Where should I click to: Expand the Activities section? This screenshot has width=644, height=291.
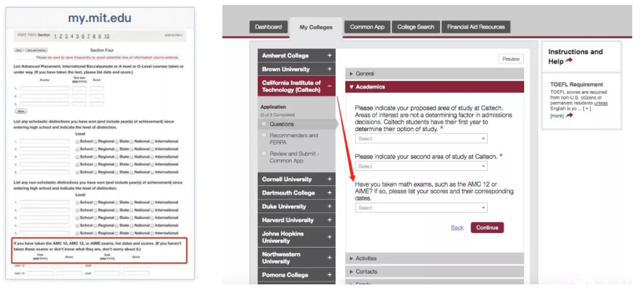pos(435,258)
